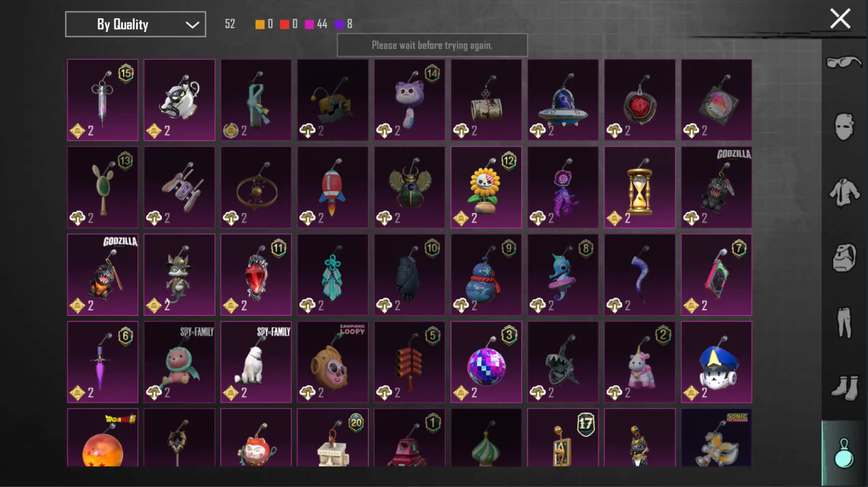Dismiss the 'Please wait before trying again' message
This screenshot has height=487, width=868.
432,45
